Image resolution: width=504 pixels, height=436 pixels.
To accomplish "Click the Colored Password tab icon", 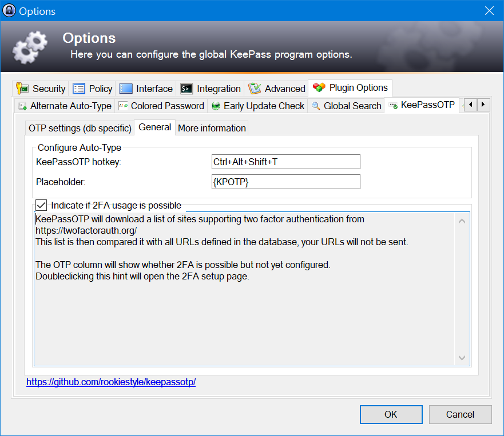I will [x=123, y=106].
